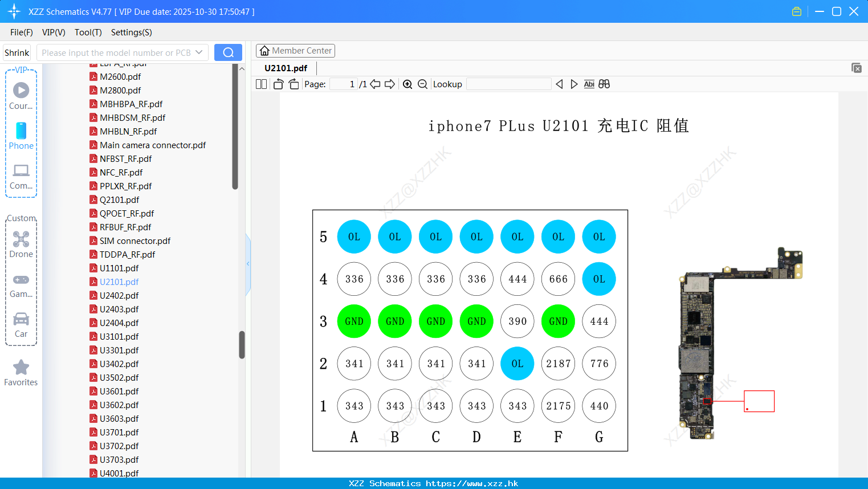The height and width of the screenshot is (489, 868).
Task: Click pin E3 value 390
Action: [x=517, y=321]
